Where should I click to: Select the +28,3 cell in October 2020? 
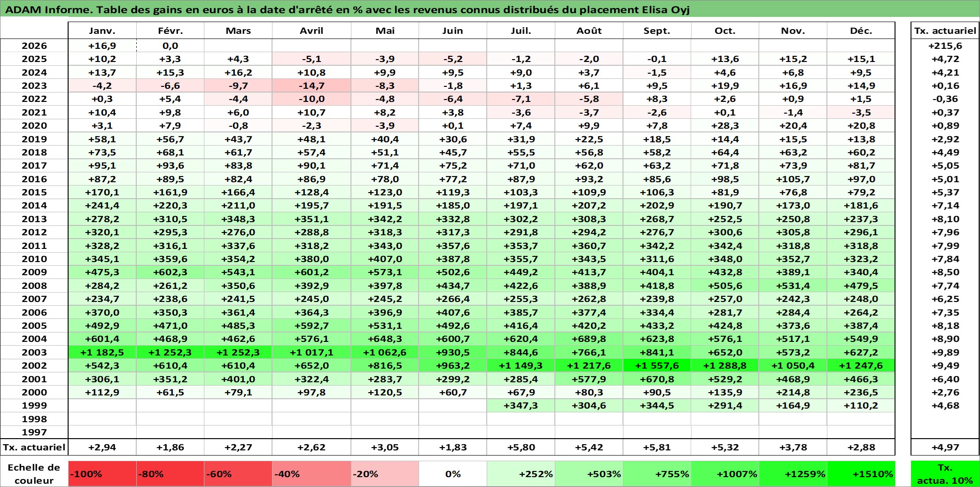pyautogui.click(x=725, y=125)
